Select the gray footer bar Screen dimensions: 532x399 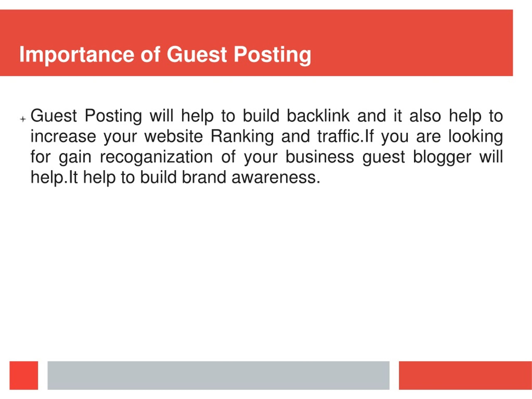pyautogui.click(x=218, y=375)
